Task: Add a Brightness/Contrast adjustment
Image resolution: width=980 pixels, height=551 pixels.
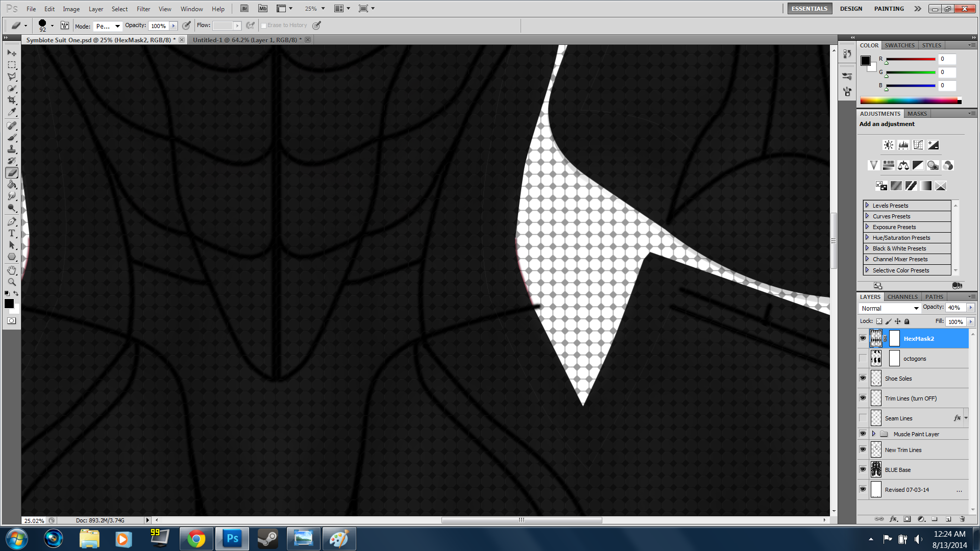Action: 889,145
